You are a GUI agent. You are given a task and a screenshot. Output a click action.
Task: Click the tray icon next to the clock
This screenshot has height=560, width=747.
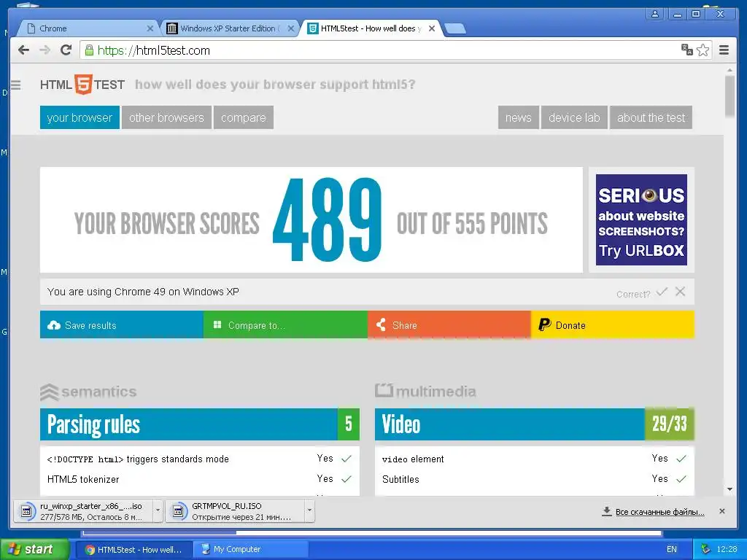pos(705,549)
